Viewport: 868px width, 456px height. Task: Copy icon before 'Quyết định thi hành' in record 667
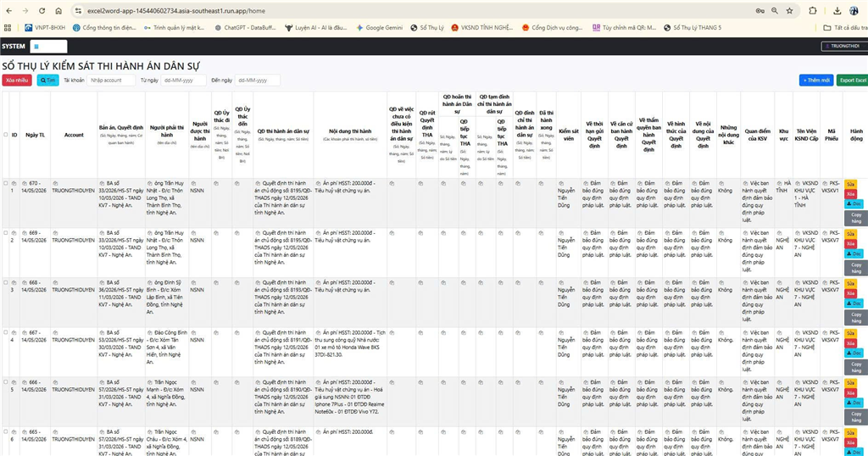[258, 332]
